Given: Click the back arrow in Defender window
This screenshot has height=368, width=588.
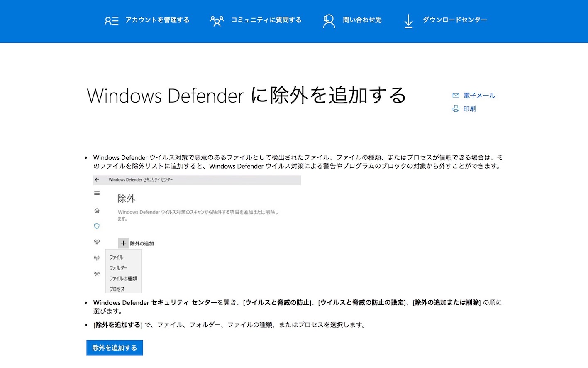Looking at the screenshot, I should pyautogui.click(x=97, y=180).
